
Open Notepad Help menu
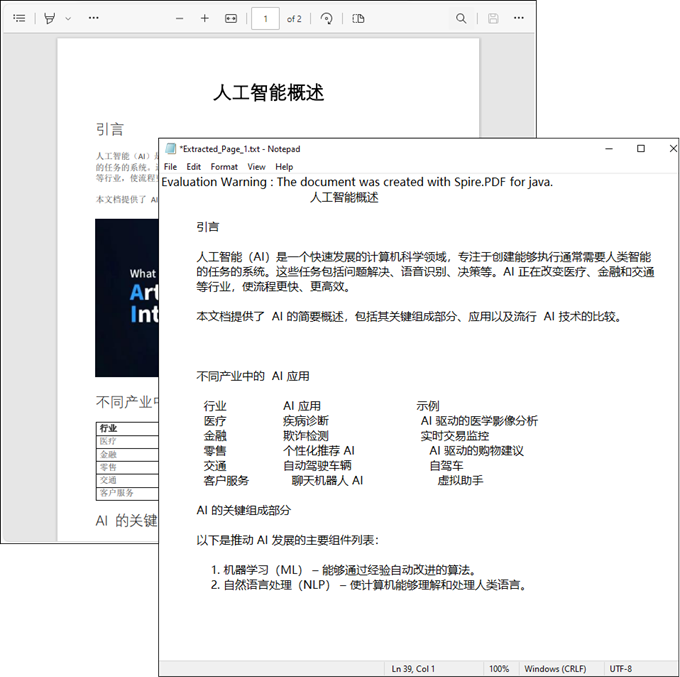click(x=284, y=167)
